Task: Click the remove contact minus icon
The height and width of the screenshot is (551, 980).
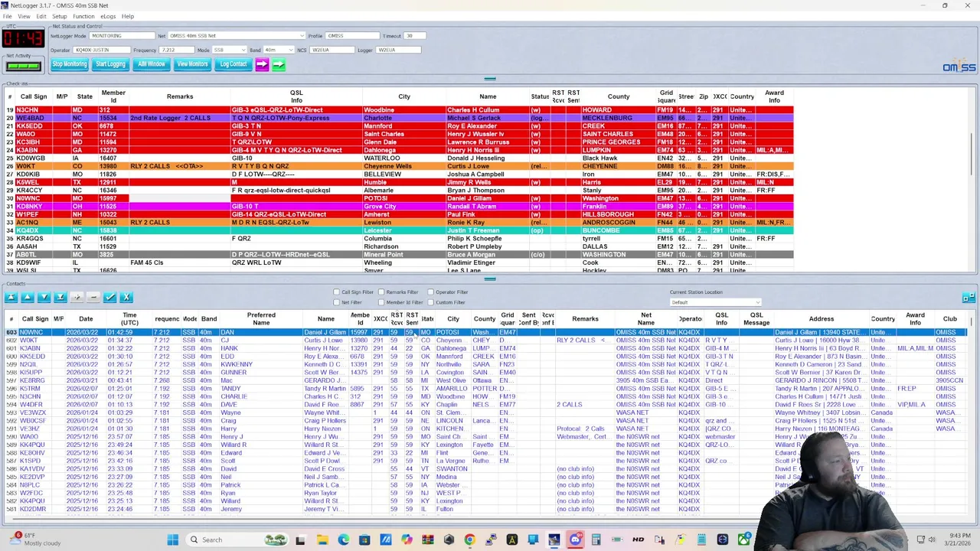Action: pyautogui.click(x=93, y=297)
